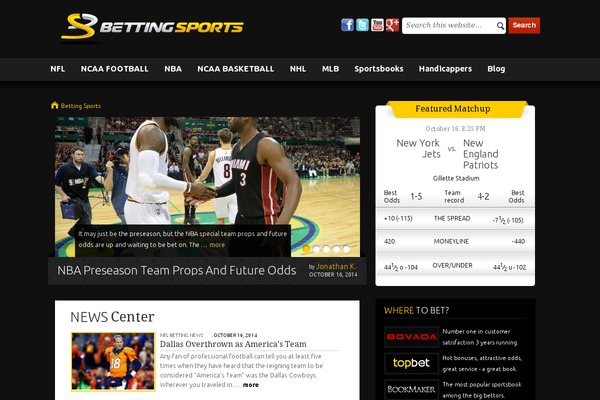Open the Twitter social icon
The image size is (600, 400).
tap(362, 25)
